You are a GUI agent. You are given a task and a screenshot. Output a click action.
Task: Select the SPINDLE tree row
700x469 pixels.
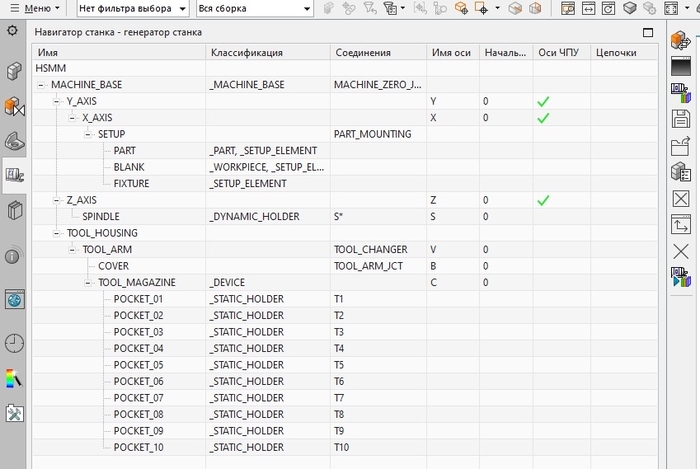pyautogui.click(x=345, y=216)
